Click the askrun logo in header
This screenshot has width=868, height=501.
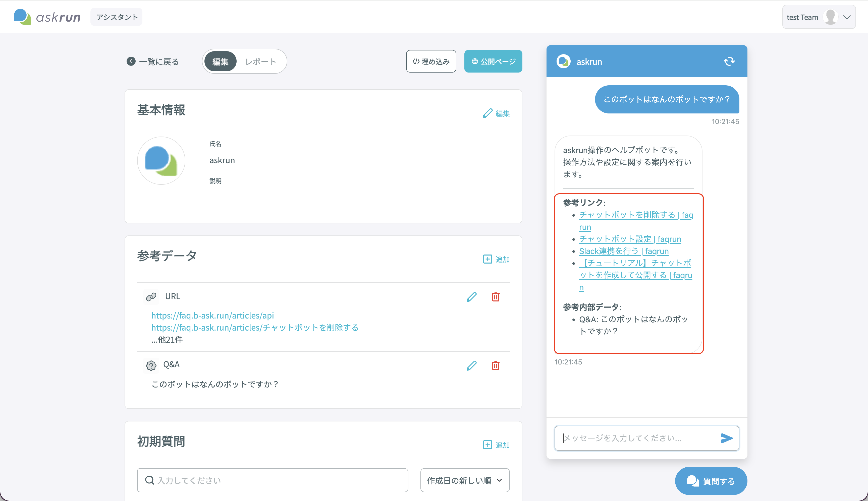(47, 17)
